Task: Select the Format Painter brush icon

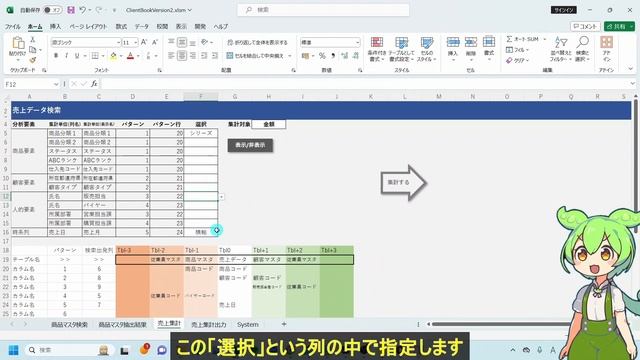Action: (x=33, y=60)
